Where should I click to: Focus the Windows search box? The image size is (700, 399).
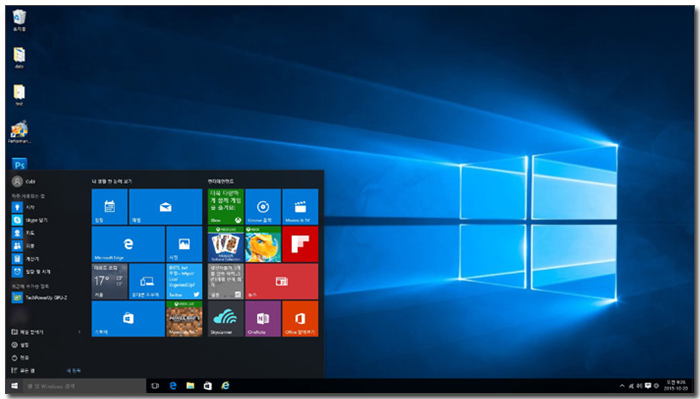tap(84, 386)
